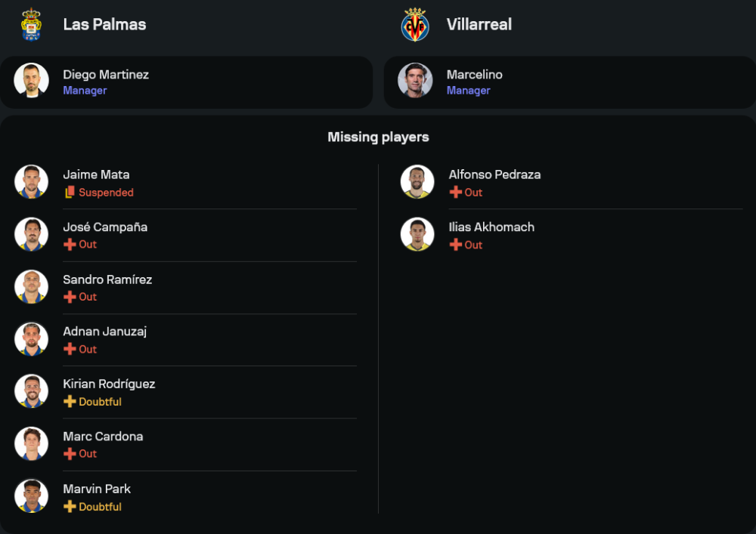Open Marc Cardona's player name link

103,437
